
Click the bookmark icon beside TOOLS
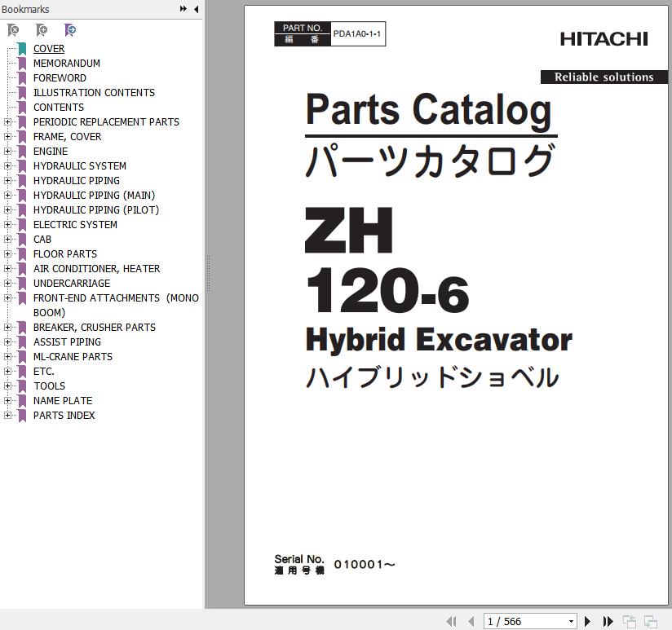(x=22, y=385)
